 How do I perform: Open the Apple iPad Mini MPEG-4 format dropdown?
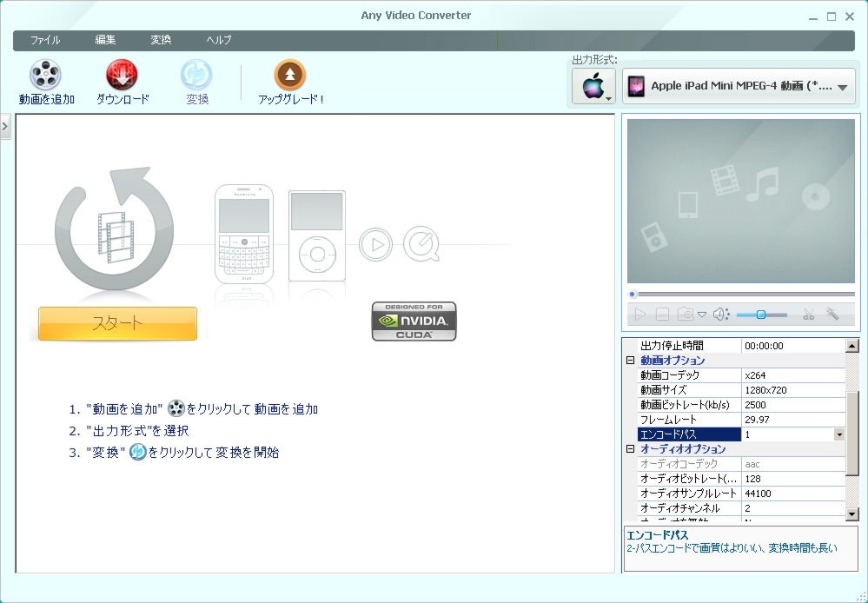[x=739, y=86]
